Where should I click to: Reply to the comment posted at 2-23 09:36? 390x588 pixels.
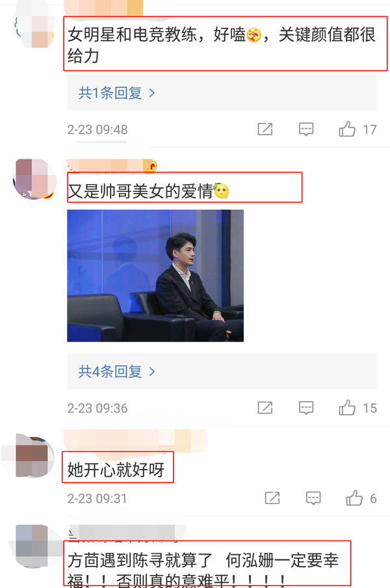tap(306, 408)
